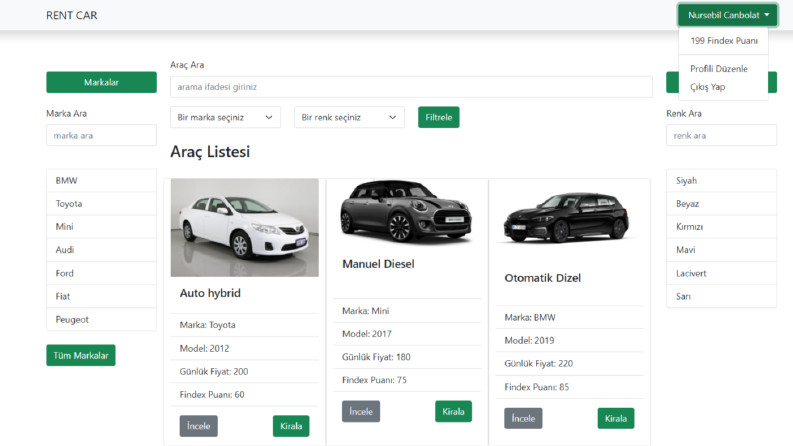Select Peugeot in the brand list
This screenshot has width=793, height=446.
(x=101, y=320)
